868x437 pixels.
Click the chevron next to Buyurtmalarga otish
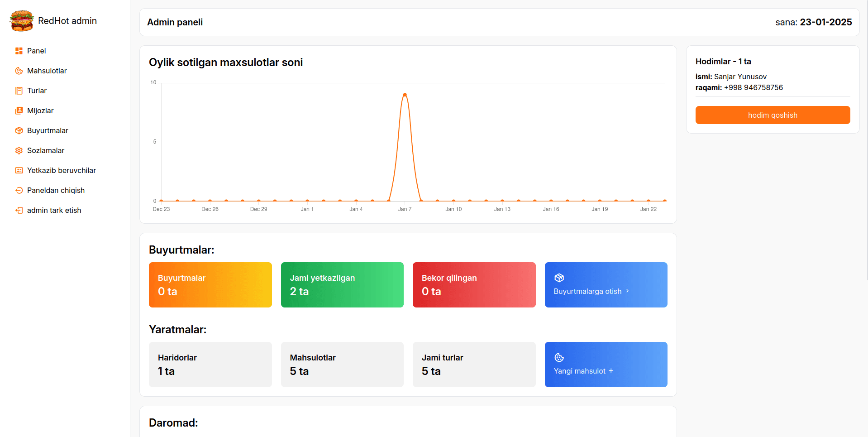pyautogui.click(x=628, y=291)
